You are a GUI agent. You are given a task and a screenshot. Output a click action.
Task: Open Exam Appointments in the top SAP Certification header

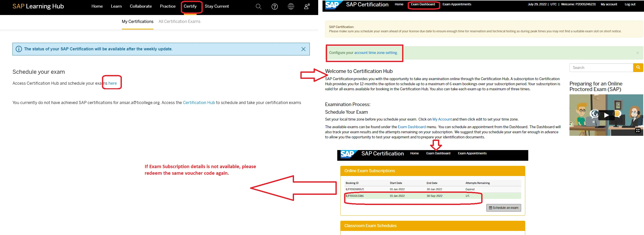(457, 4)
